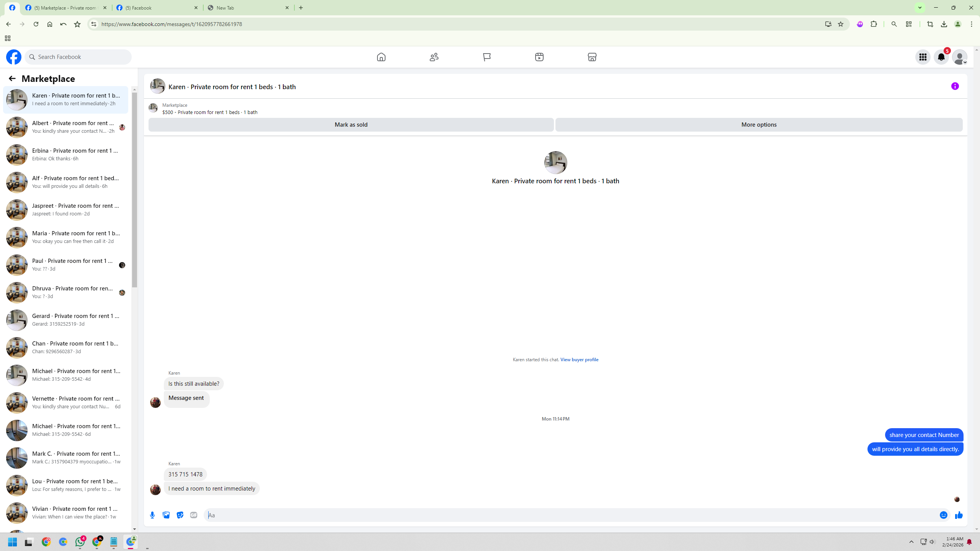The height and width of the screenshot is (551, 980).
Task: Go to Marketplace from top navigation
Action: pos(592,57)
